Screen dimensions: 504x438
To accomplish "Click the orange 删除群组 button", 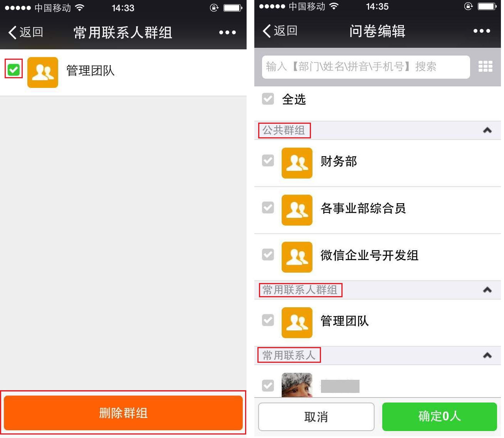I will [123, 413].
